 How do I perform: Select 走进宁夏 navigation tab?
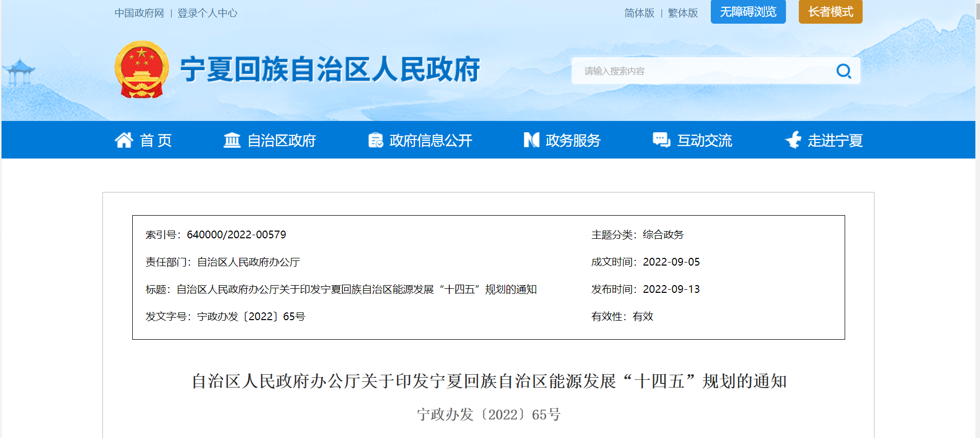click(835, 141)
